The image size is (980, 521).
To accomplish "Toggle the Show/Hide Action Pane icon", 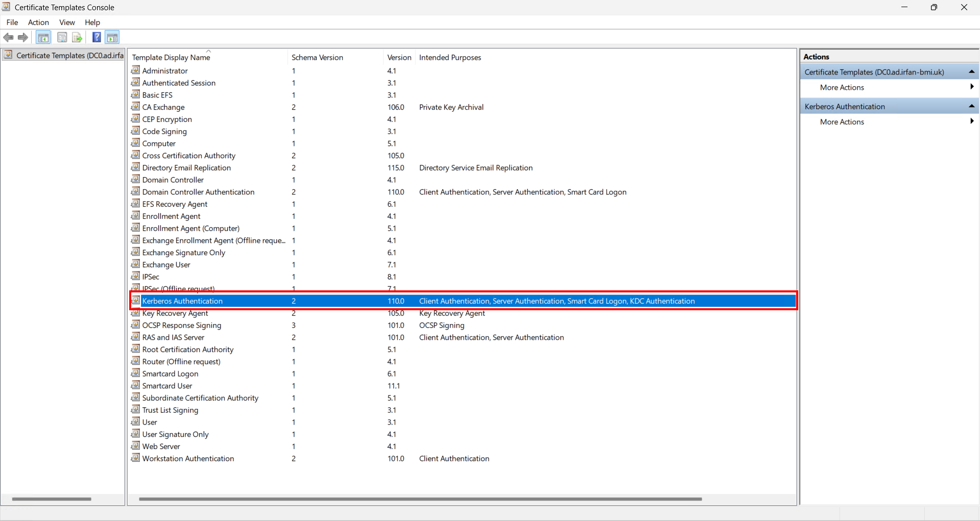I will coord(112,37).
